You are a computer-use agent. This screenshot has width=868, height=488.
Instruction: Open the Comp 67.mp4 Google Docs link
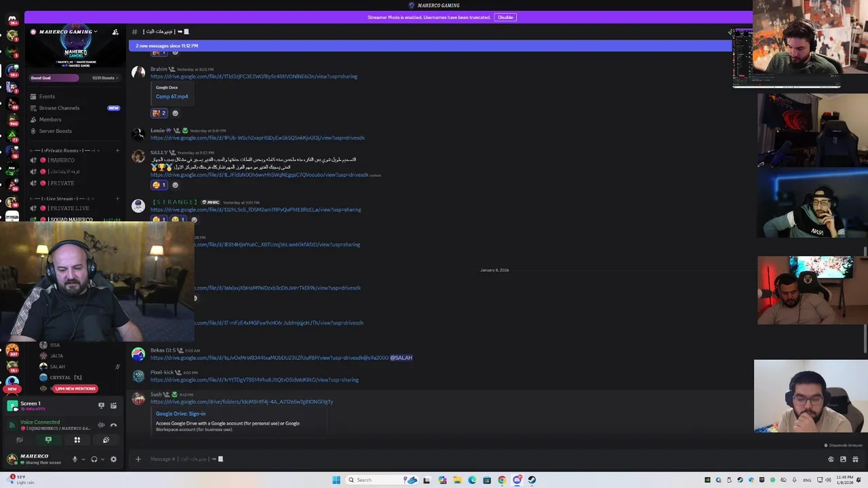172,96
